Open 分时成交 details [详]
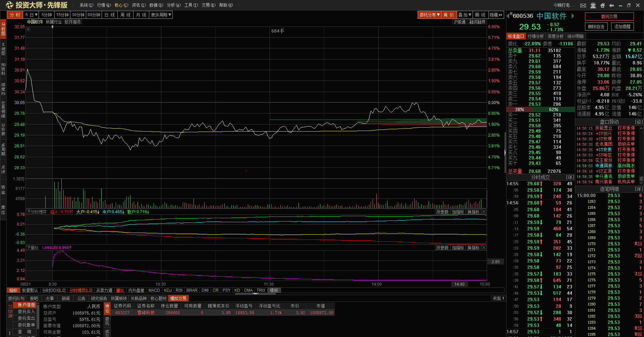The width and height of the screenshot is (644, 337). coord(570,177)
